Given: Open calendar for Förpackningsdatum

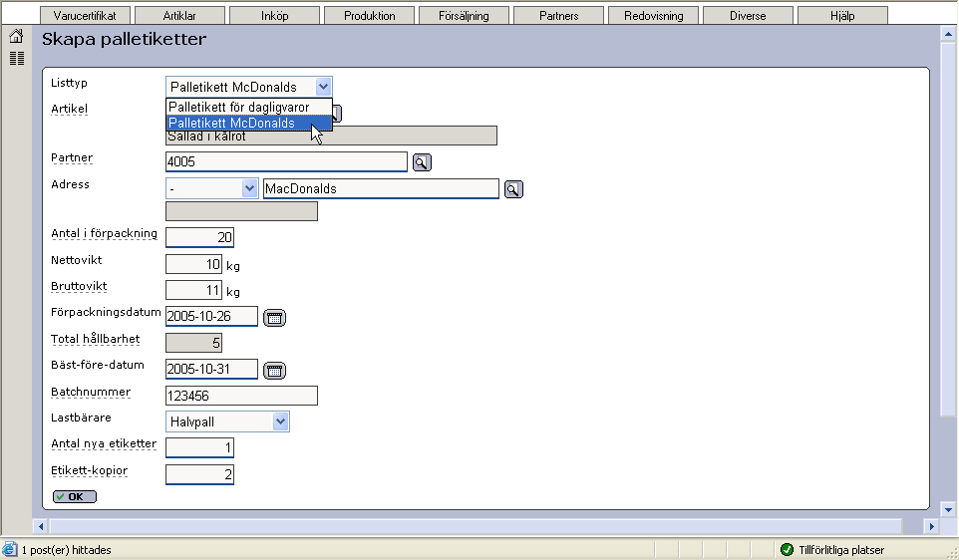Looking at the screenshot, I should [274, 317].
